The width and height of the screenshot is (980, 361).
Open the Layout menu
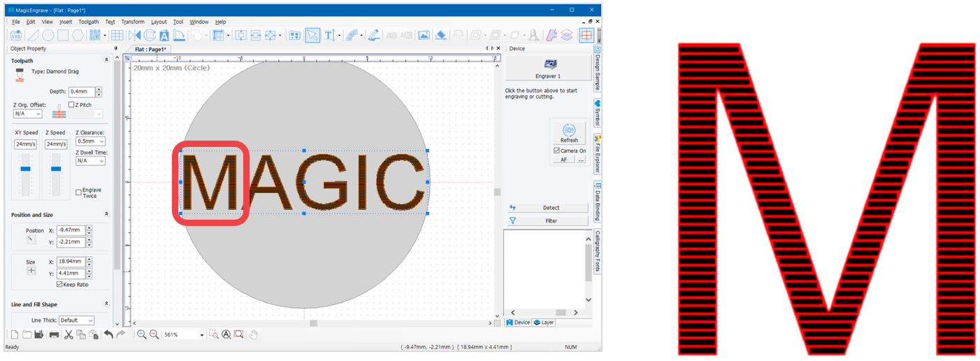coord(159,22)
